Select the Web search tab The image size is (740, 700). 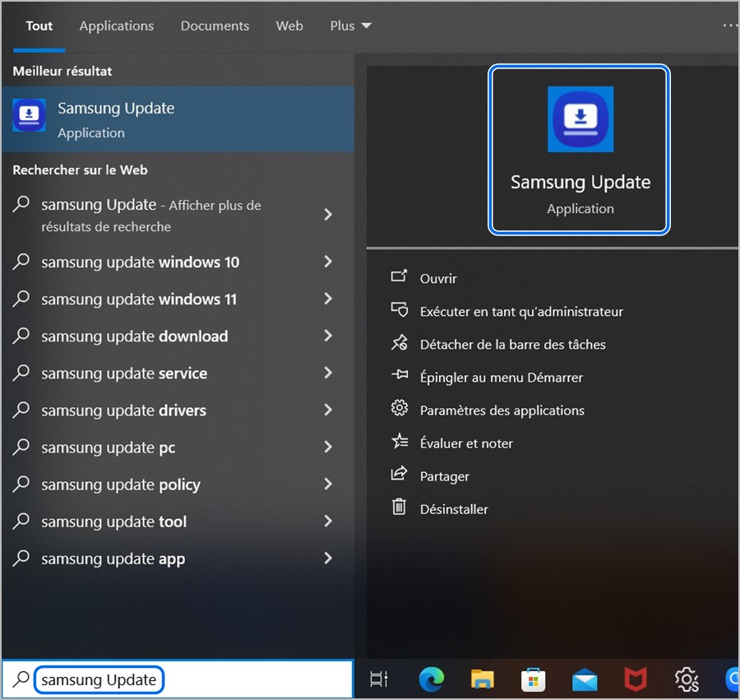point(289,25)
